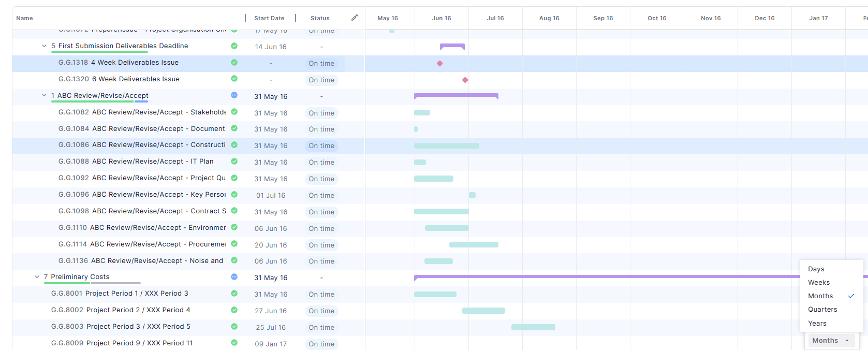The width and height of the screenshot is (868, 350).
Task: Click the G.G.8002 Project Period 2 bar
Action: click(483, 311)
